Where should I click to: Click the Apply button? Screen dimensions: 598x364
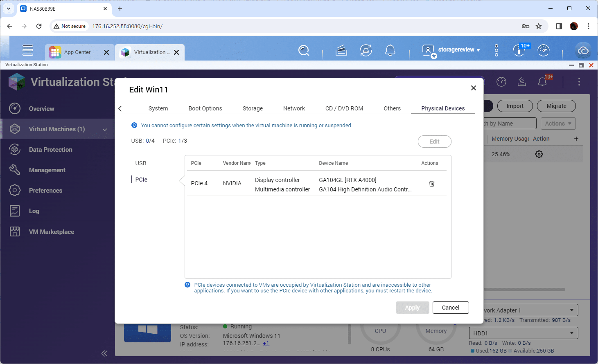click(412, 308)
